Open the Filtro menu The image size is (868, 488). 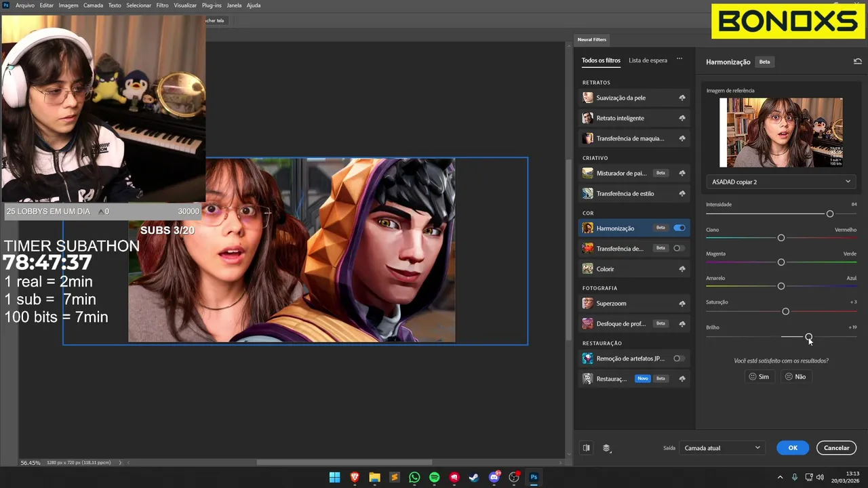pyautogui.click(x=162, y=5)
